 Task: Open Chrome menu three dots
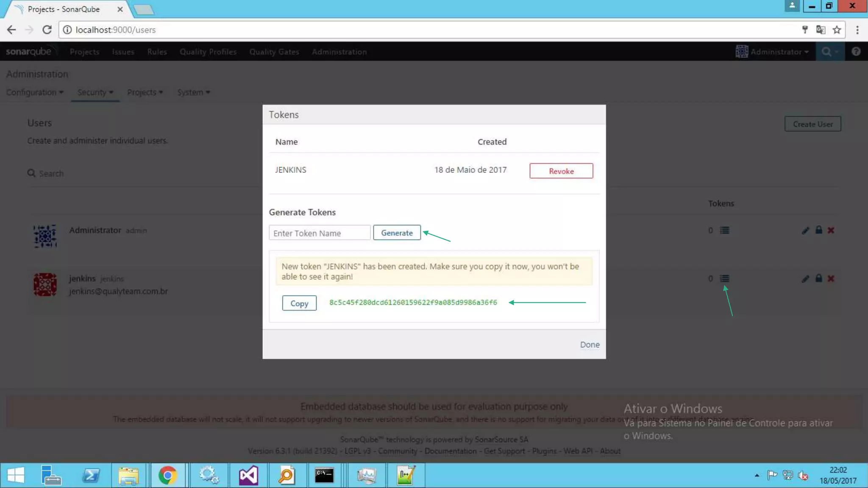857,30
